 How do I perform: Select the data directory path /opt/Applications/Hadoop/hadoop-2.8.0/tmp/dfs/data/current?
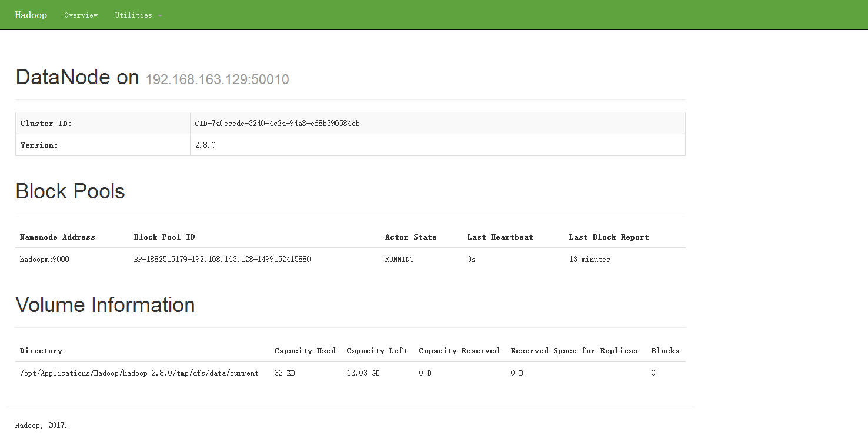pyautogui.click(x=139, y=373)
